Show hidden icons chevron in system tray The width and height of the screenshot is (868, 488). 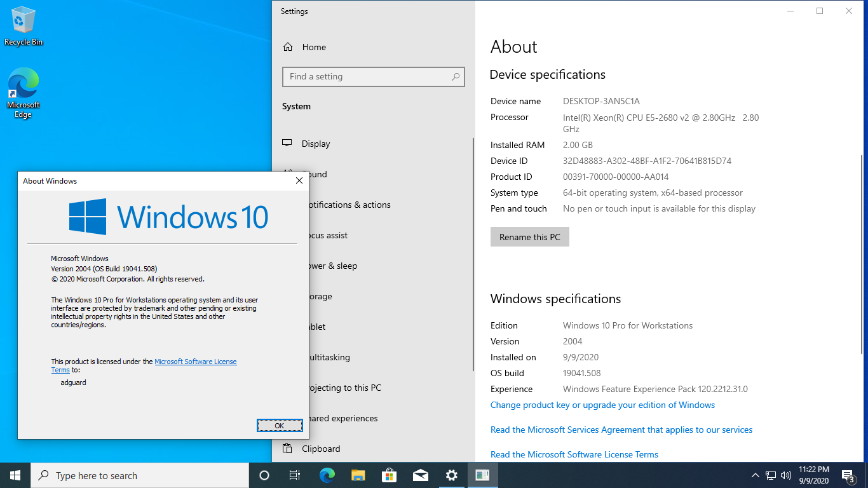click(756, 475)
